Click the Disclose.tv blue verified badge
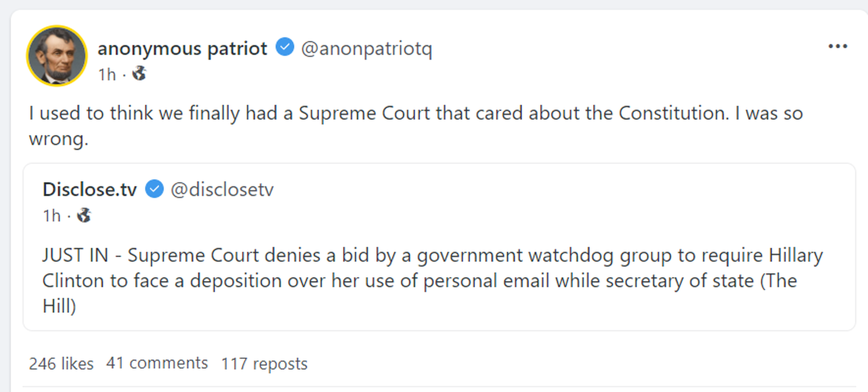 (154, 189)
